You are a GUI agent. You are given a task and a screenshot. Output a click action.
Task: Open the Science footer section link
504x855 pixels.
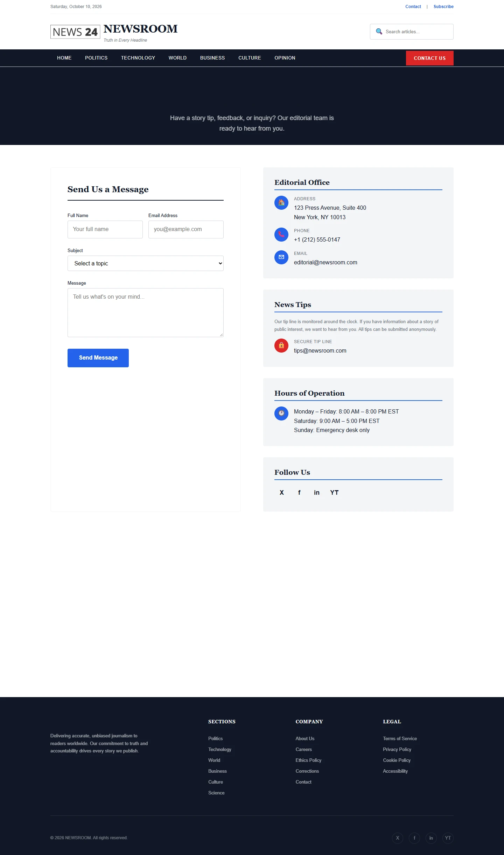216,793
